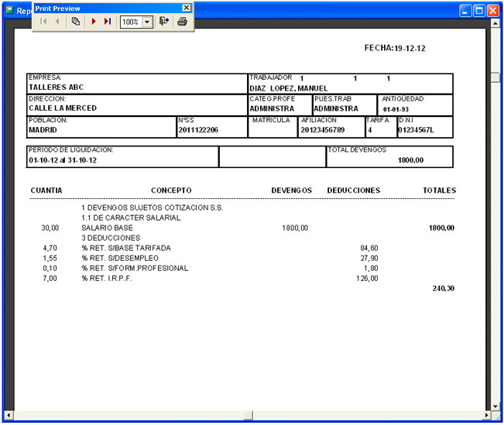This screenshot has width=504, height=425.
Task: Click 1.1 DE CARACTER SALARIAL heading
Action: click(131, 218)
